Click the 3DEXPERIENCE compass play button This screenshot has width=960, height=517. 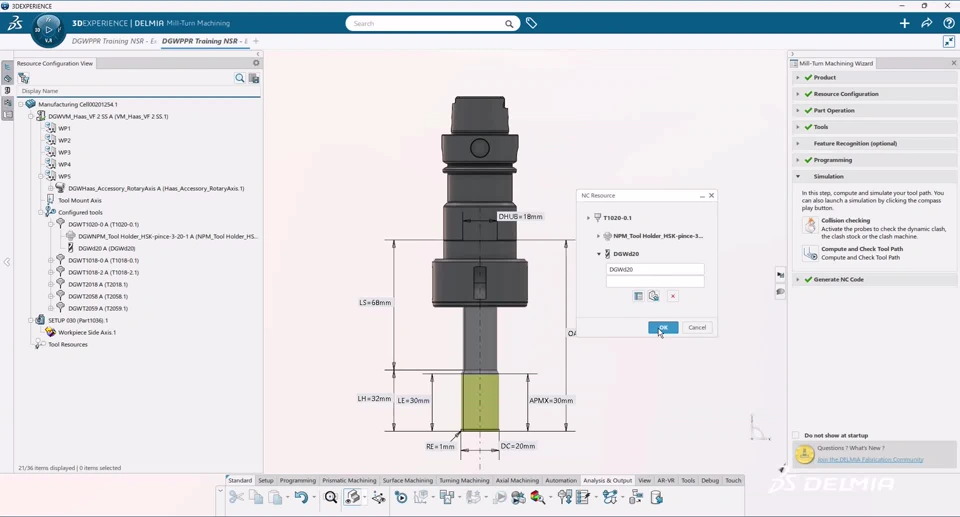(48, 29)
